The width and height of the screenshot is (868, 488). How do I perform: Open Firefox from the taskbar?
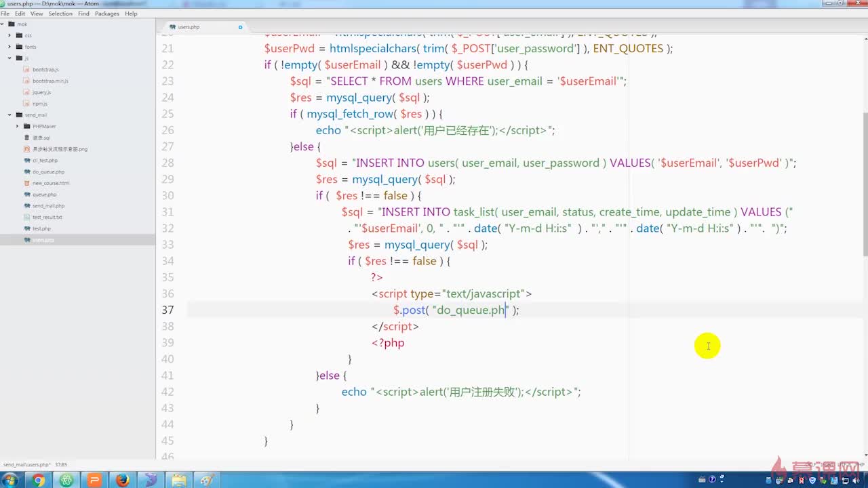click(122, 480)
